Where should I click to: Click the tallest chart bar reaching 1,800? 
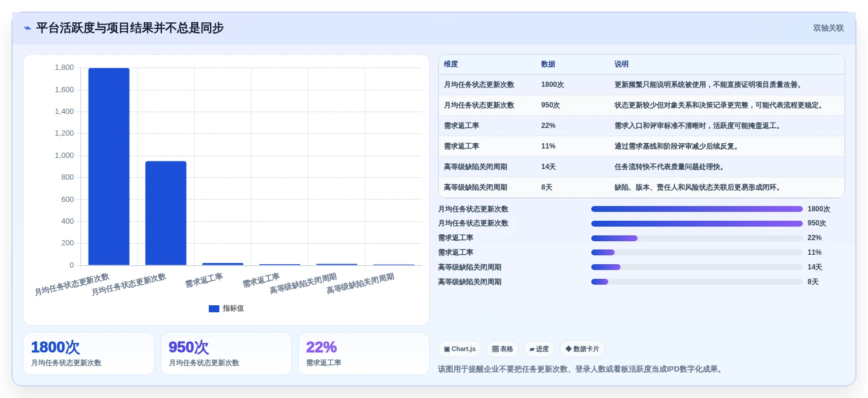click(x=108, y=167)
